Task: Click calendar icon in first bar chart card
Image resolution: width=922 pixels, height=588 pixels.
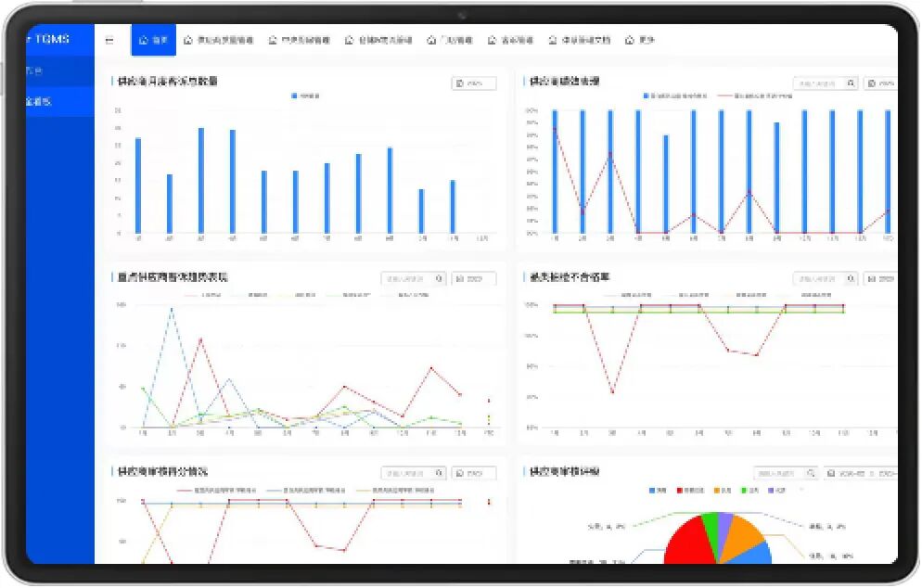Action: (460, 83)
